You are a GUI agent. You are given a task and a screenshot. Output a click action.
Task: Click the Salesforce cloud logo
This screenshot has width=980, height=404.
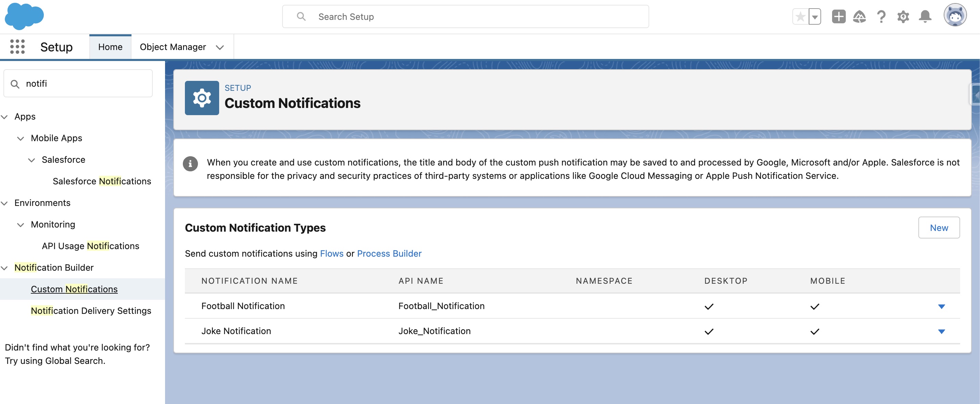(x=24, y=16)
